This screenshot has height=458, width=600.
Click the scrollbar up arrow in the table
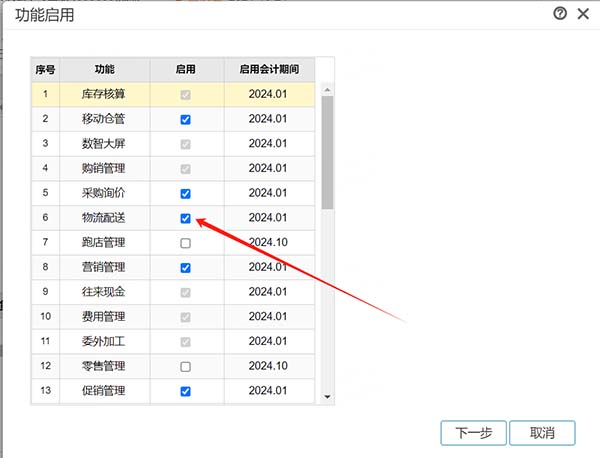click(x=327, y=89)
